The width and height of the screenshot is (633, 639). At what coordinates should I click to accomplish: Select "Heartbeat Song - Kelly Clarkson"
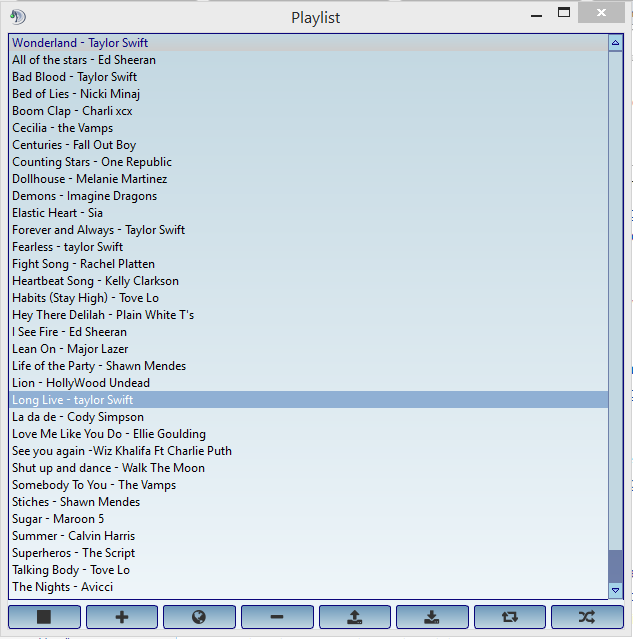[x=308, y=281]
